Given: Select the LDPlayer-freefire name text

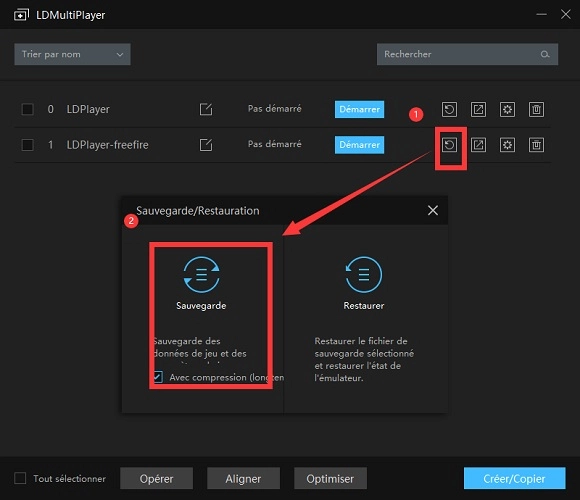Looking at the screenshot, I should (x=108, y=145).
